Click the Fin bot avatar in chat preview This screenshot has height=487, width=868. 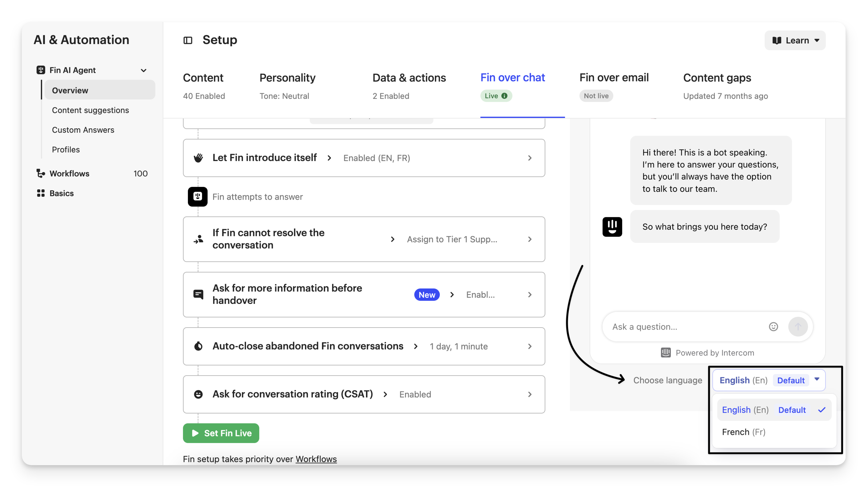click(612, 227)
